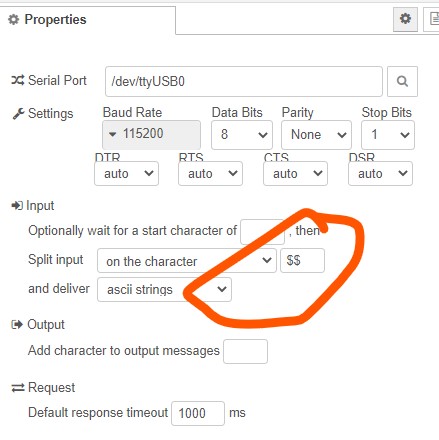Expand the Stop Bits dropdown
Image resolution: width=439 pixels, height=440 pixels.
tap(388, 135)
